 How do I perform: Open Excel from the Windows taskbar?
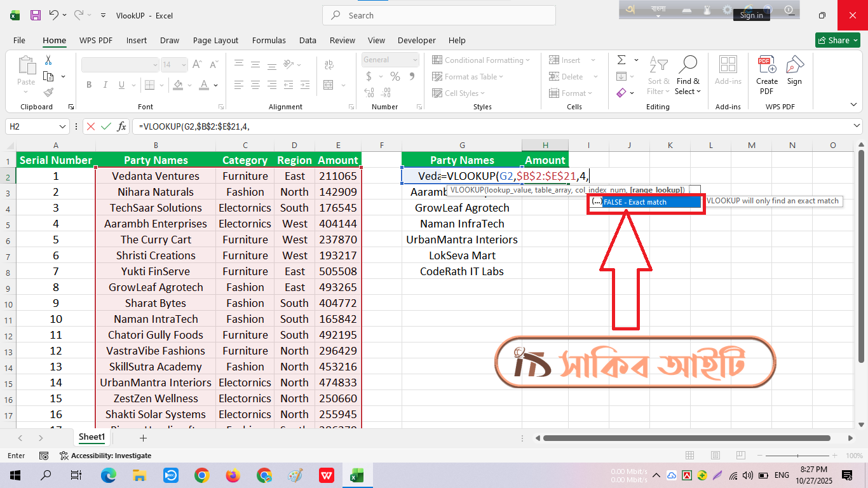pos(357,475)
